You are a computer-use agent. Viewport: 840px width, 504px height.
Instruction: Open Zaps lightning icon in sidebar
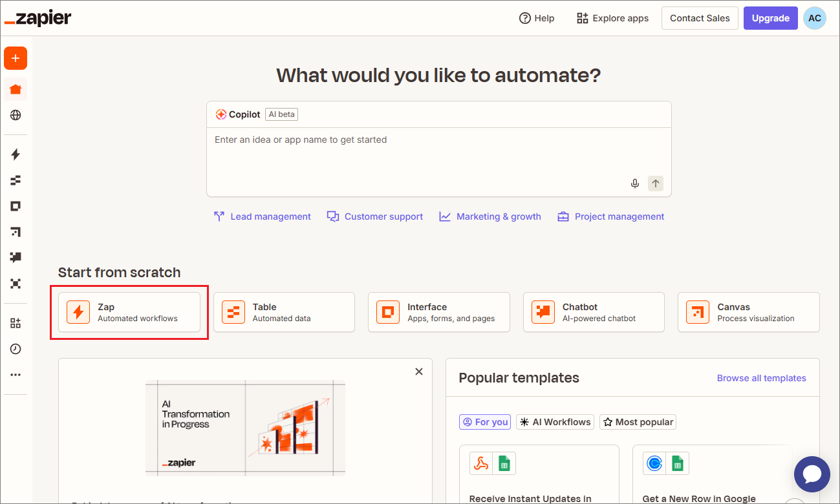click(x=16, y=154)
